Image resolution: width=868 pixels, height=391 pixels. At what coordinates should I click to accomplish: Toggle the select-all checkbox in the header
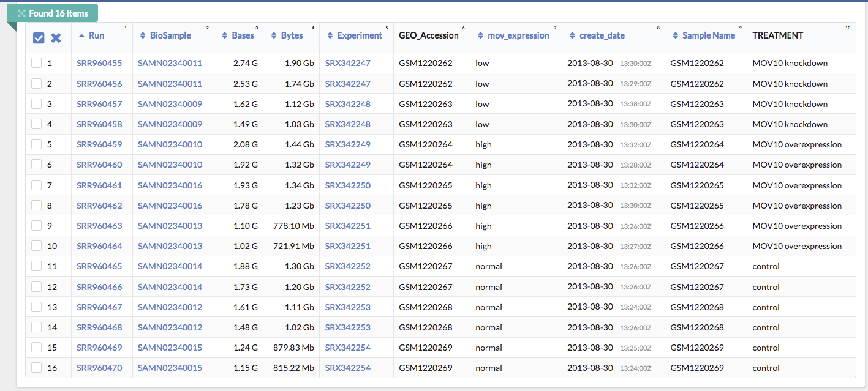pyautogui.click(x=38, y=37)
